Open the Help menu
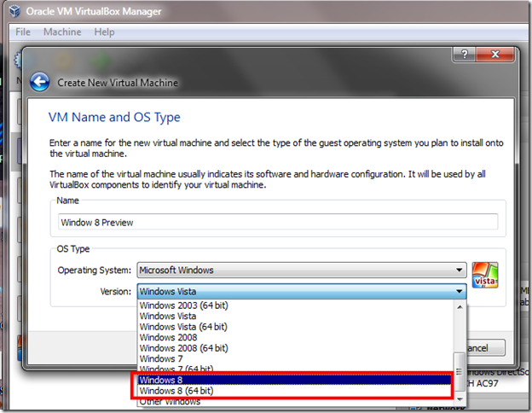 click(x=104, y=32)
